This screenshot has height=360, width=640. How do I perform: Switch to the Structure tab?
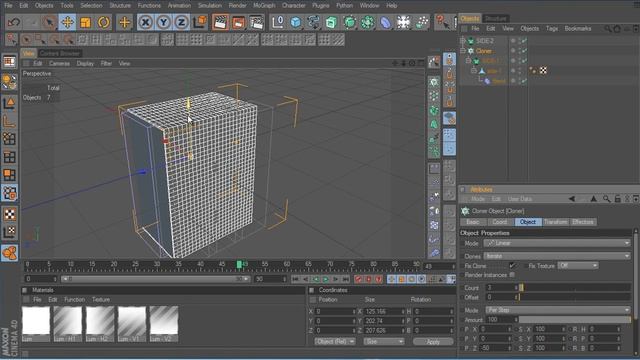click(x=495, y=18)
